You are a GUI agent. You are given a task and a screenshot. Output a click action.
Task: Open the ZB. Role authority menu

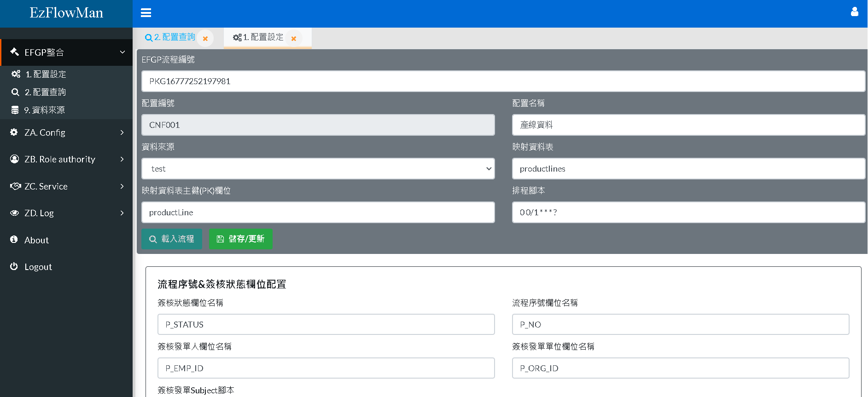pos(66,159)
